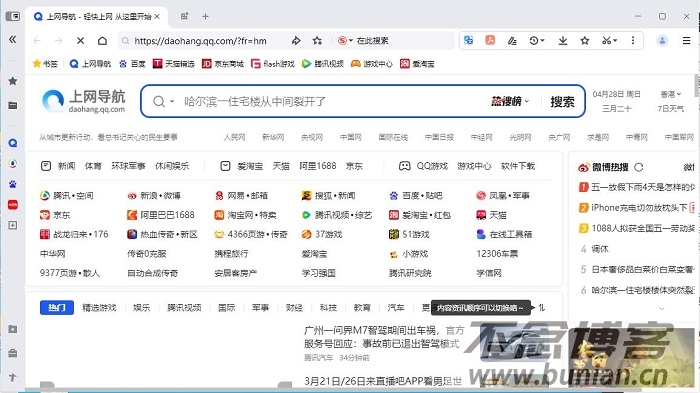Viewport: 700px width, 393px height.
Task: Open the favorites star in extension toolbar
Action: 584,41
